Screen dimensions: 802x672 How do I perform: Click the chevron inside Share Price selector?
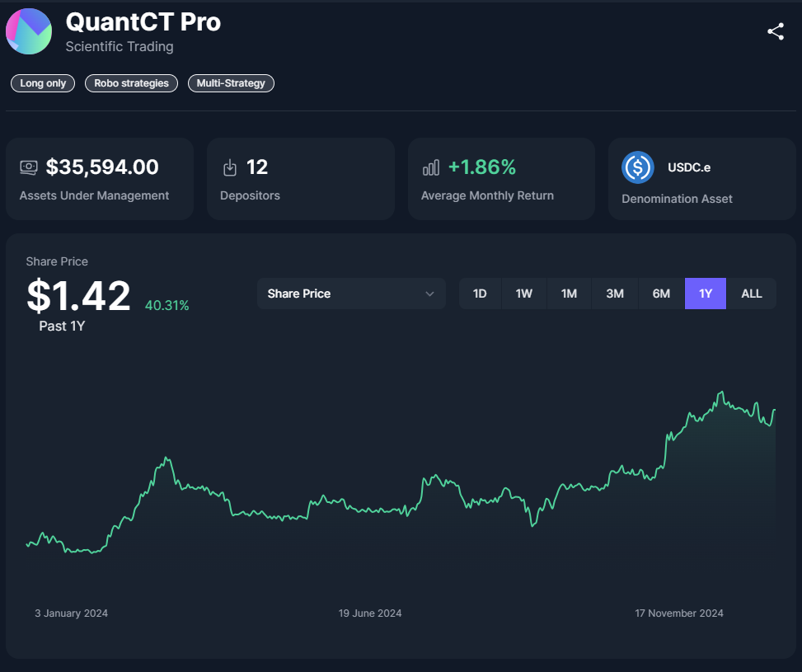tap(429, 293)
